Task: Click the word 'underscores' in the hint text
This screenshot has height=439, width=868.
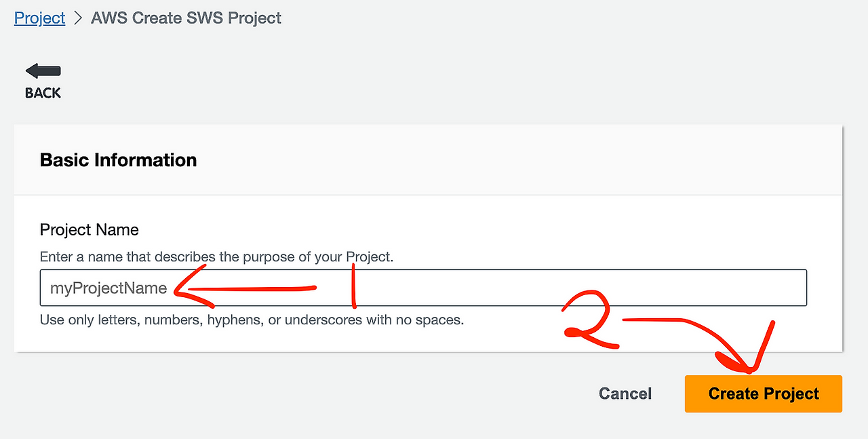Action: (x=323, y=320)
